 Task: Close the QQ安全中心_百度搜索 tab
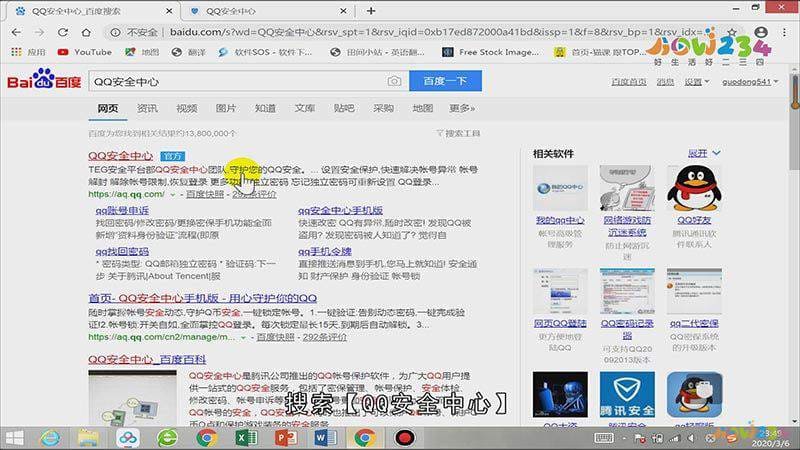click(169, 11)
